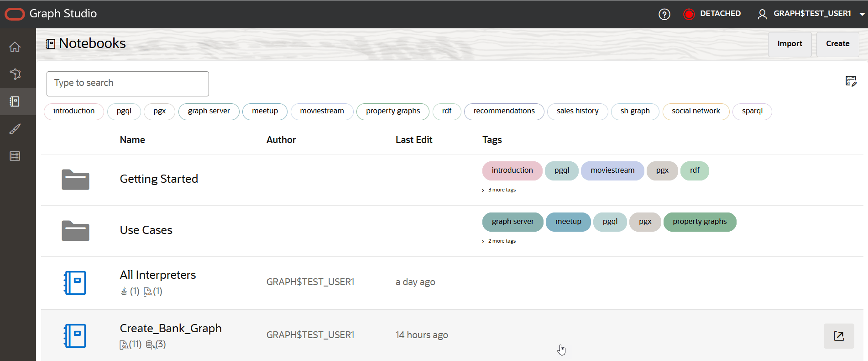868x361 pixels.
Task: Filter by sales history tag chip
Action: tap(577, 111)
